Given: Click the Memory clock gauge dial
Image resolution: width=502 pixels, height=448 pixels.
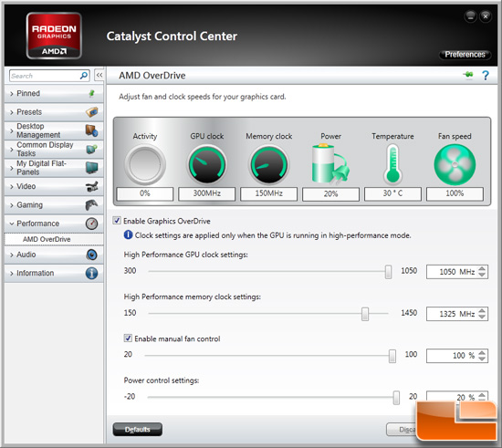Looking at the screenshot, I should point(269,164).
